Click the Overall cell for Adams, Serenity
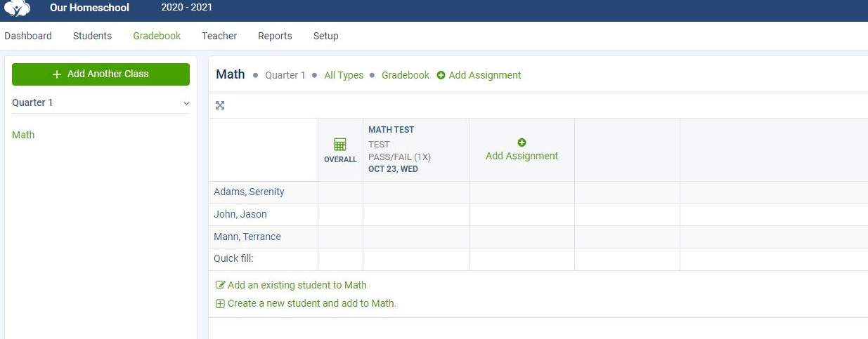The image size is (868, 339). (x=340, y=192)
